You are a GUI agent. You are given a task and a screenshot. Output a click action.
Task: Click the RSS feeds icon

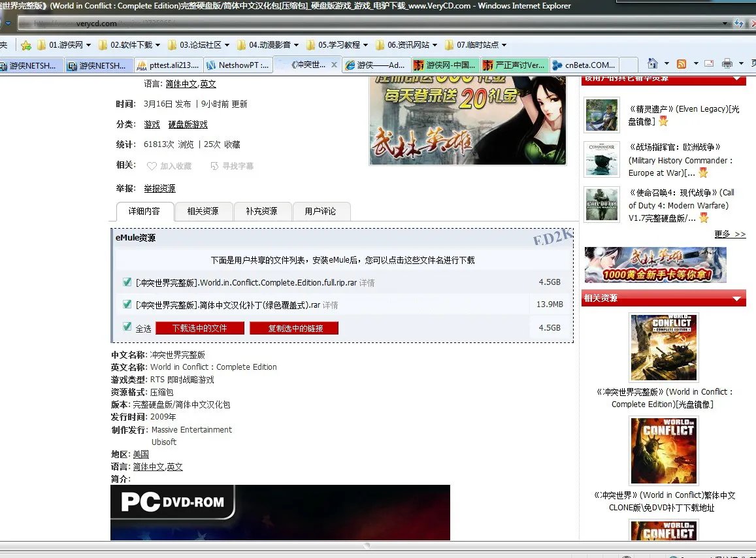coord(682,63)
